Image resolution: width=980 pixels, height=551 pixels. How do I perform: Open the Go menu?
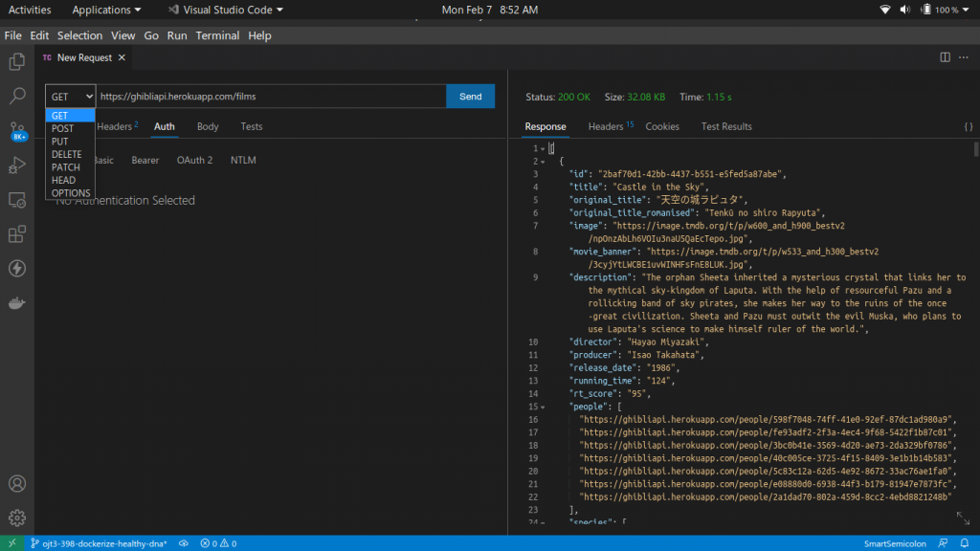point(151,35)
